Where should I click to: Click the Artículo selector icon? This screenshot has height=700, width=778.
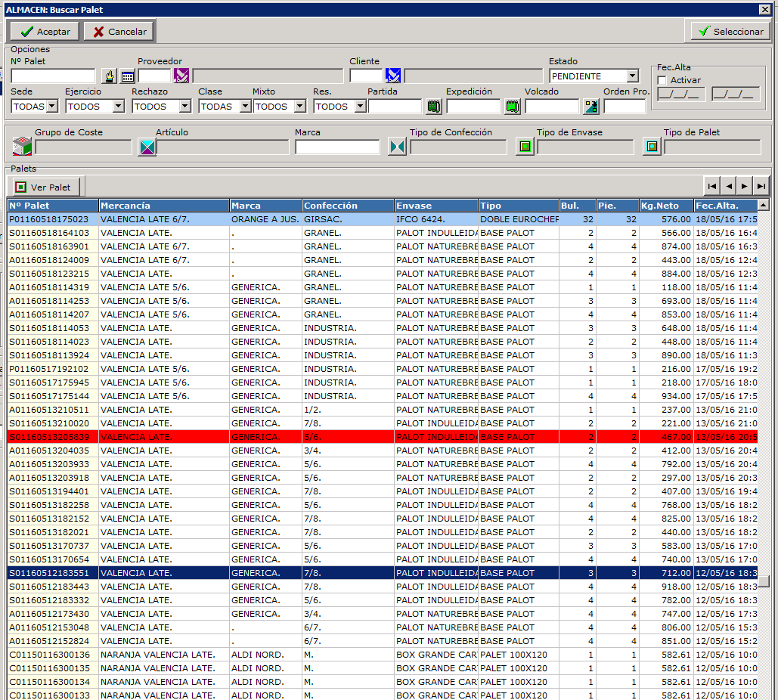pyautogui.click(x=147, y=147)
